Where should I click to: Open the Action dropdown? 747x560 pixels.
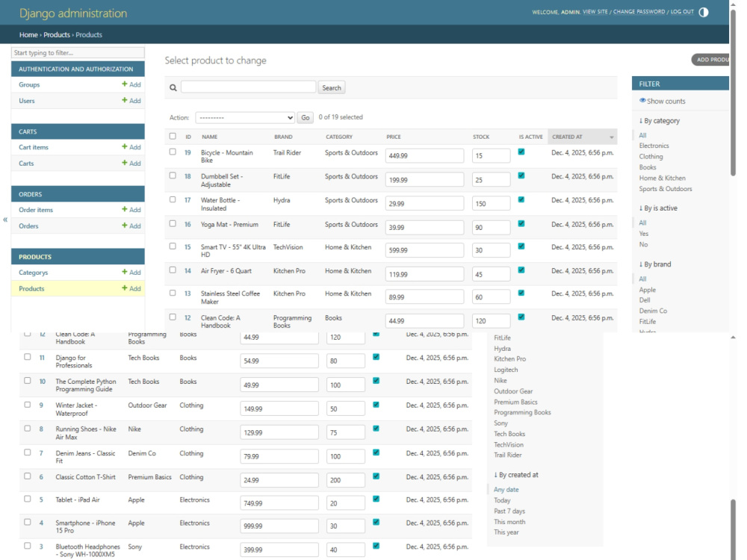click(x=245, y=118)
